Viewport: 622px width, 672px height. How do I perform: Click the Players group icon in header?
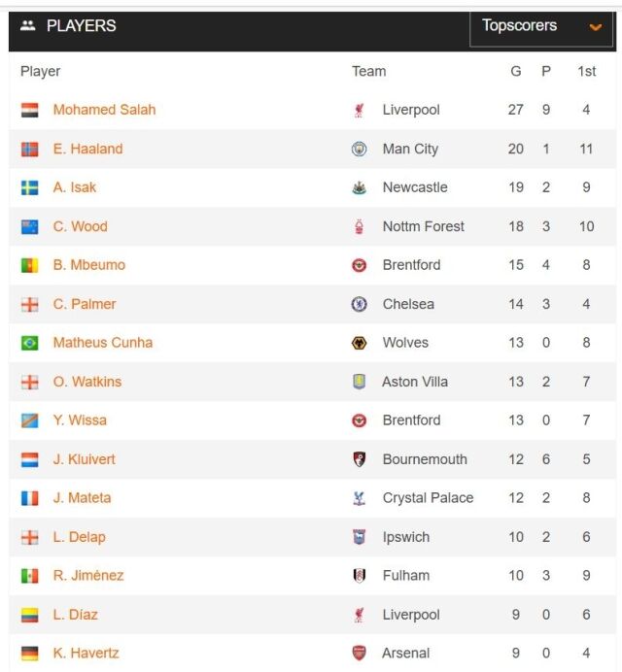tap(28, 25)
